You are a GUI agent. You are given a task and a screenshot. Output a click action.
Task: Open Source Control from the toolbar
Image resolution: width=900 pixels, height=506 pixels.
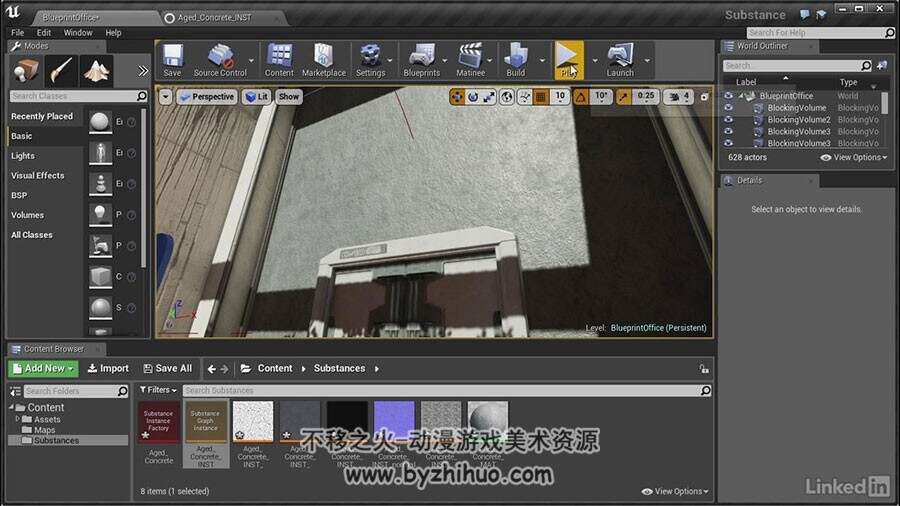tap(220, 60)
